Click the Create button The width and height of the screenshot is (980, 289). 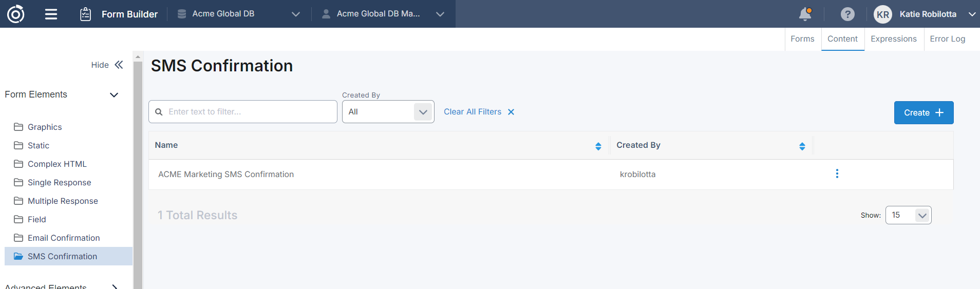923,112
